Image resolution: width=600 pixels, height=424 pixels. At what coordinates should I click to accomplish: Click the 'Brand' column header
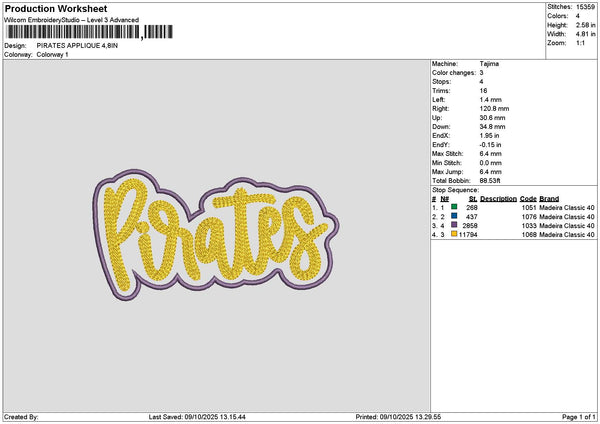click(549, 199)
